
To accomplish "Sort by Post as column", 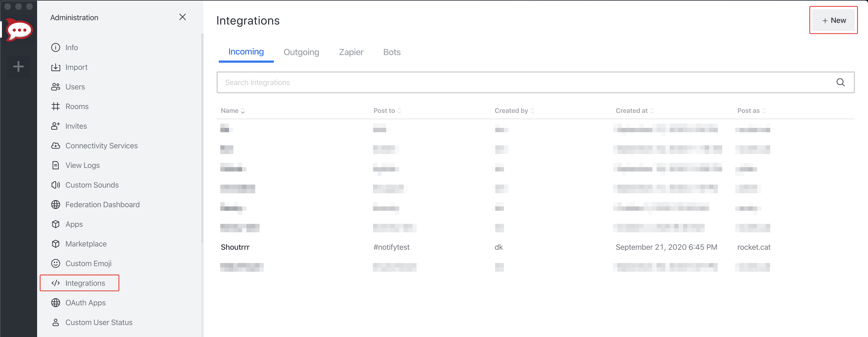I will tap(752, 110).
